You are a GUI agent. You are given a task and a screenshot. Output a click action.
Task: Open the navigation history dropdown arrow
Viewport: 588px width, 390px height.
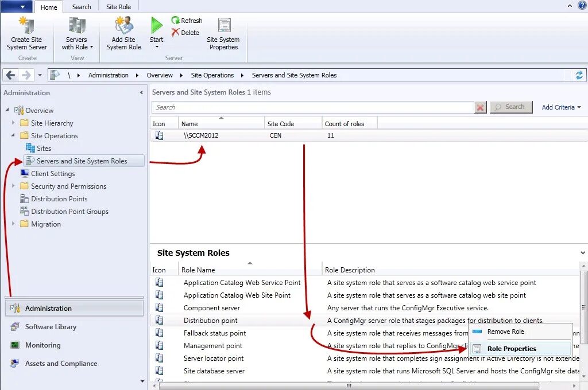(40, 75)
